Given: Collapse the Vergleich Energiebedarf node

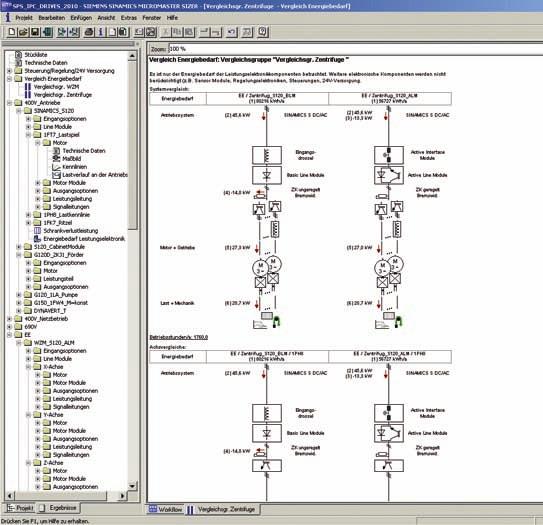Looking at the screenshot, I should pos(9,79).
